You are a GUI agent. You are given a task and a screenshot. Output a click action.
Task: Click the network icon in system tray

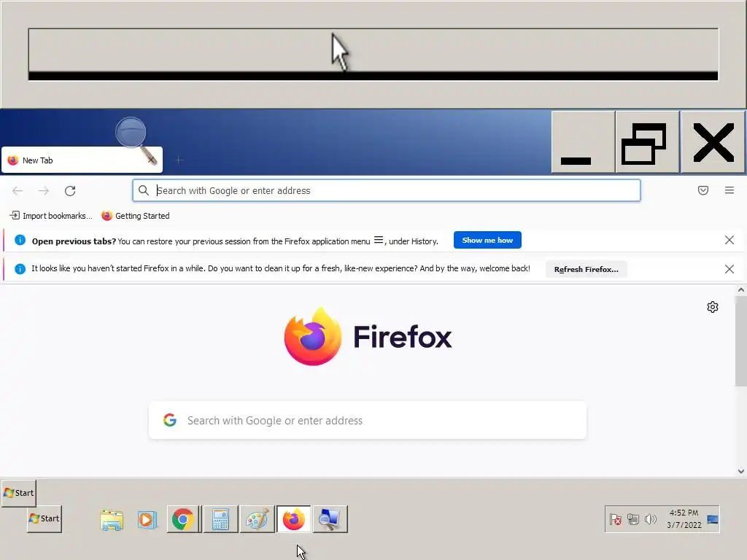click(632, 519)
